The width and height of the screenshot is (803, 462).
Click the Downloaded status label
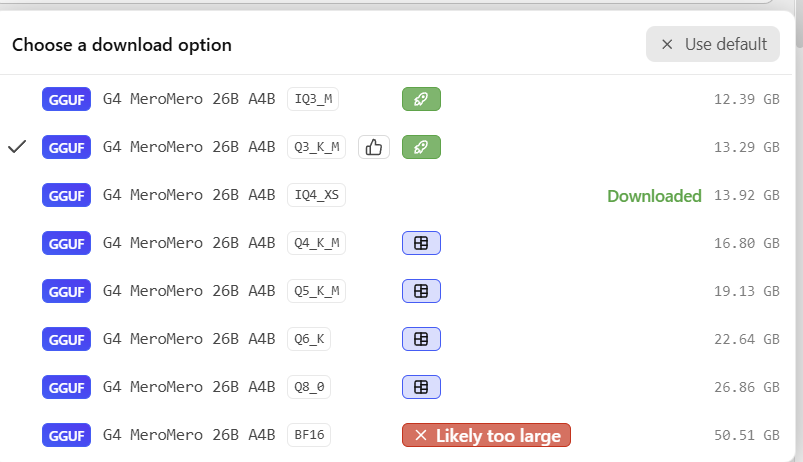[x=654, y=196]
